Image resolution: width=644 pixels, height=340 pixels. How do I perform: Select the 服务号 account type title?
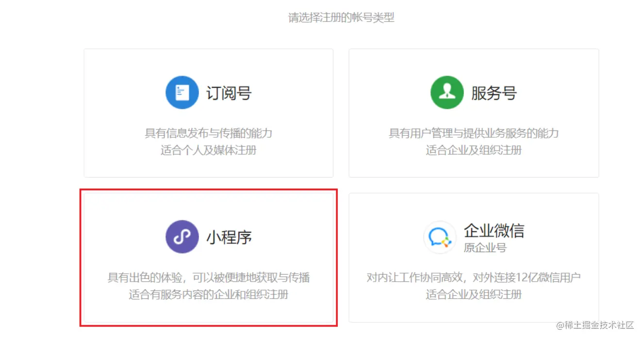[x=494, y=93]
